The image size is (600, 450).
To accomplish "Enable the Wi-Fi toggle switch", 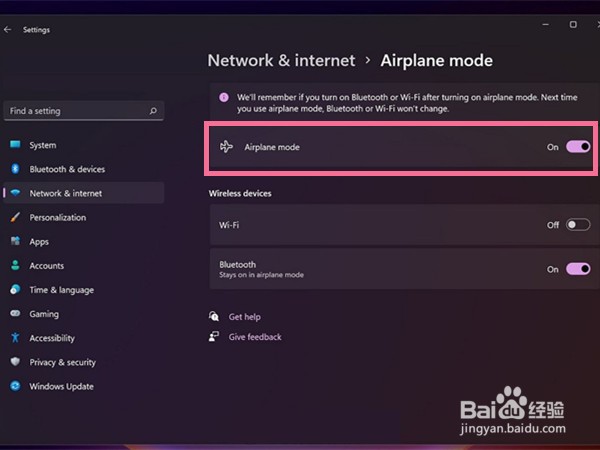I will [x=578, y=225].
